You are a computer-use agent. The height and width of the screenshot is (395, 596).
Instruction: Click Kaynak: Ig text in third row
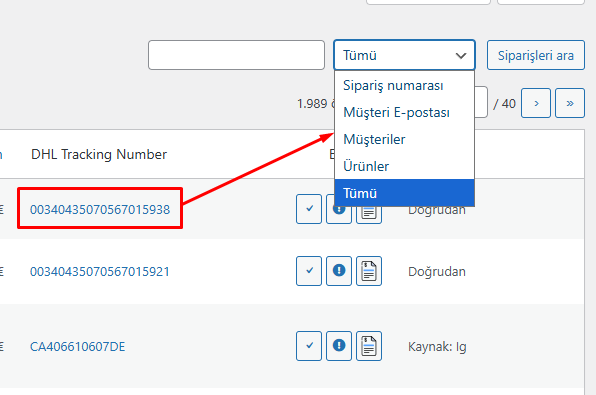point(437,347)
